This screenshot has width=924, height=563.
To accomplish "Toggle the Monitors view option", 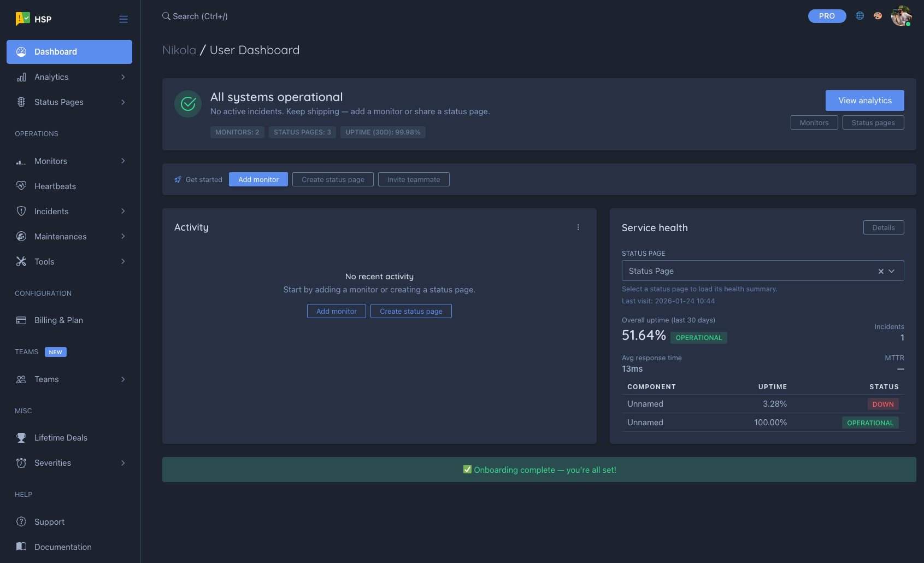I will coord(814,122).
